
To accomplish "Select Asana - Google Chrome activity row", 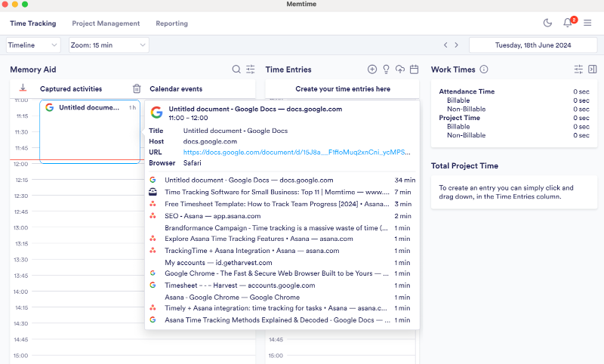I will click(282, 297).
